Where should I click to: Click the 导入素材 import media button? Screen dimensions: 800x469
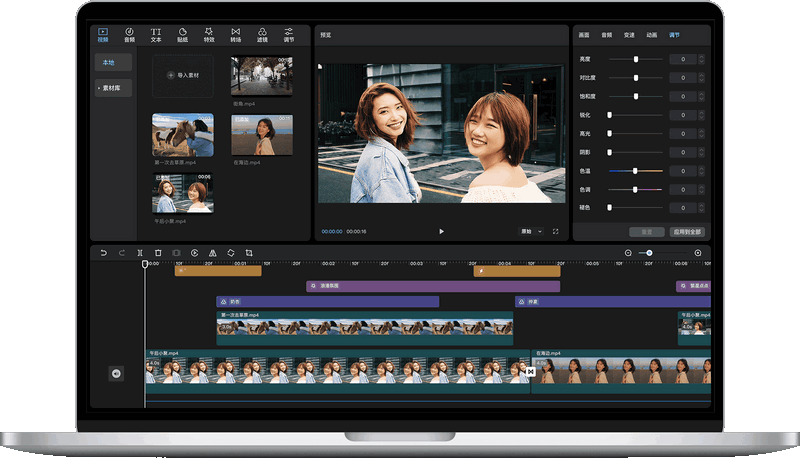(184, 75)
